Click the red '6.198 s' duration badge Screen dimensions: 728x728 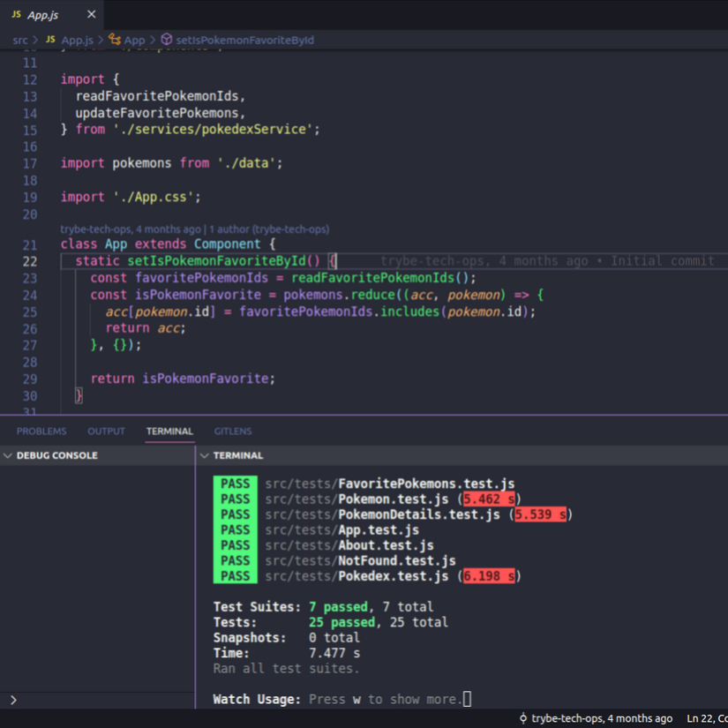[489, 576]
